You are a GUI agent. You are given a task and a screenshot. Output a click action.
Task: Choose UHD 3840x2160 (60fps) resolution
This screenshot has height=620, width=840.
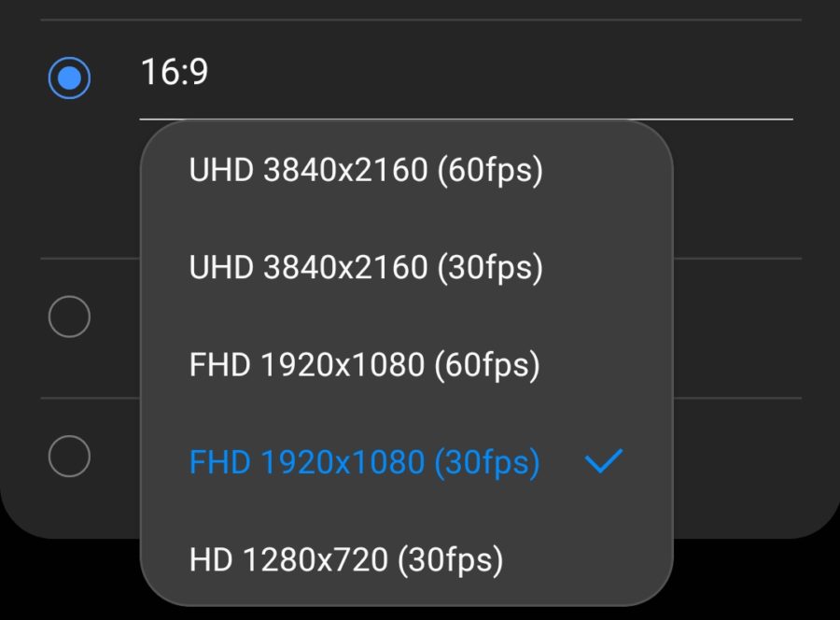coord(365,171)
